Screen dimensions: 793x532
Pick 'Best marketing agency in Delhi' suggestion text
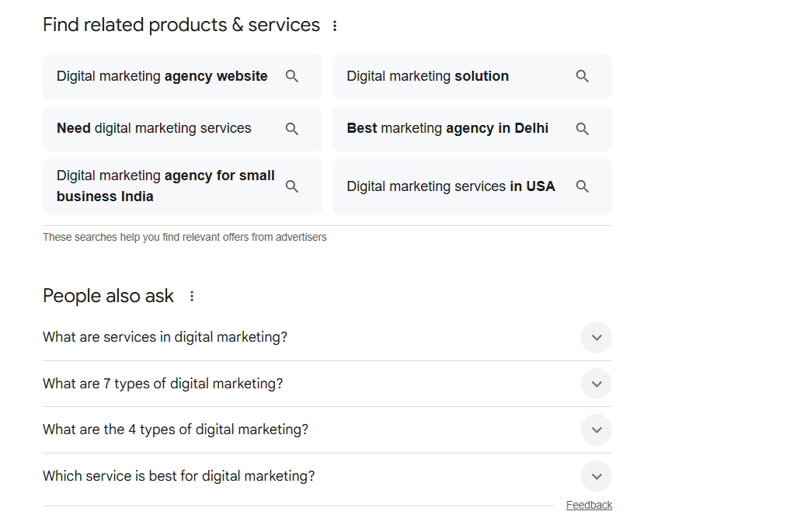447,128
